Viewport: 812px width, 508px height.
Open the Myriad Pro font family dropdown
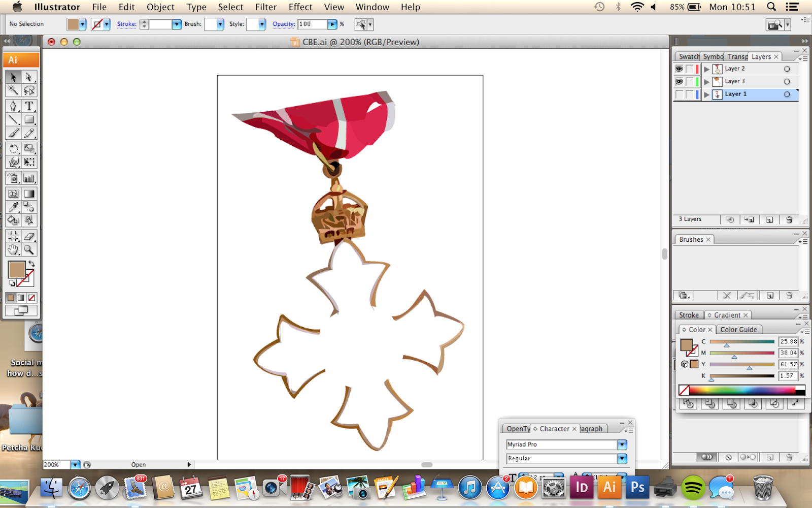point(622,444)
